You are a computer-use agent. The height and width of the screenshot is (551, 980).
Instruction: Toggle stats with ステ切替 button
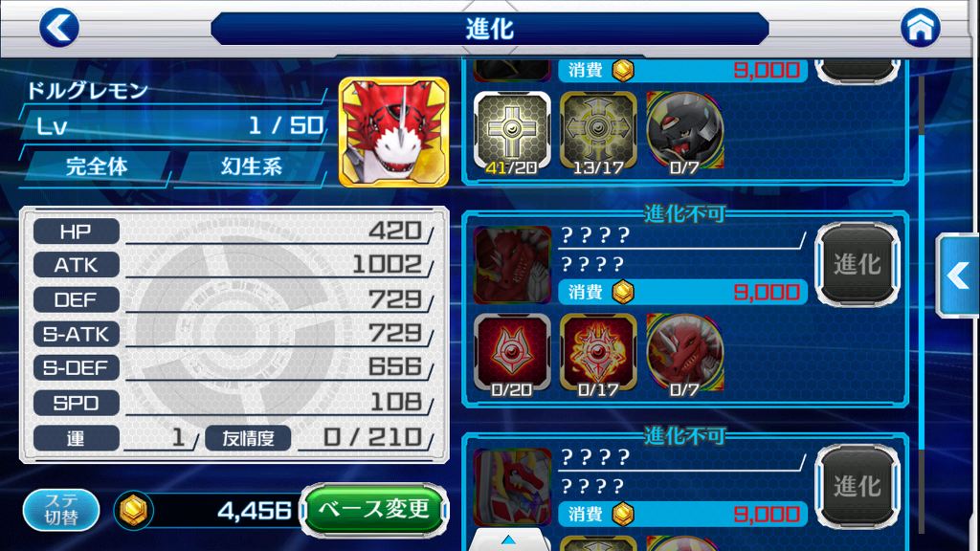click(61, 510)
